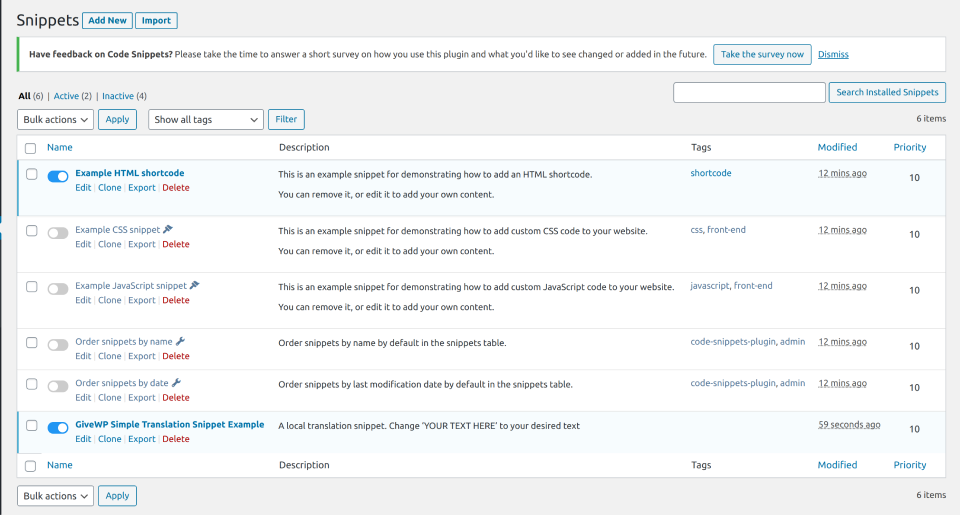Click the footer Name column link
This screenshot has height=515, width=960.
pyautogui.click(x=59, y=465)
